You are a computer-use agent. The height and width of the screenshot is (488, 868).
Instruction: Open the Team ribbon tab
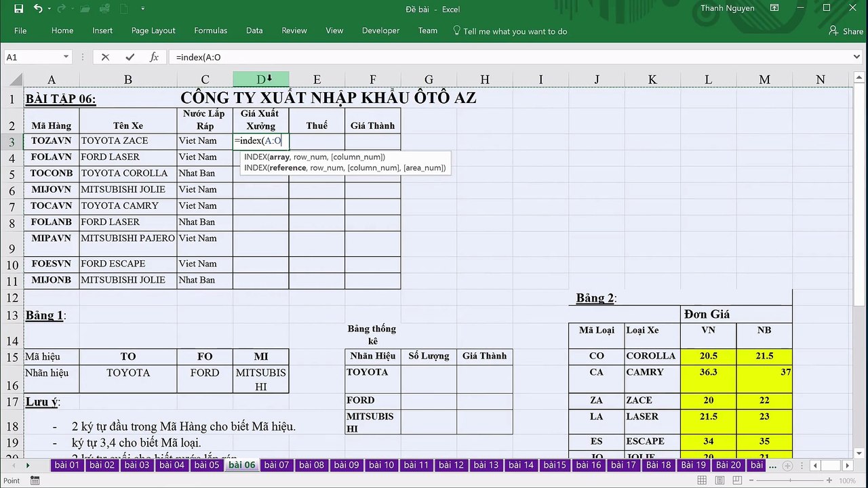coord(427,30)
